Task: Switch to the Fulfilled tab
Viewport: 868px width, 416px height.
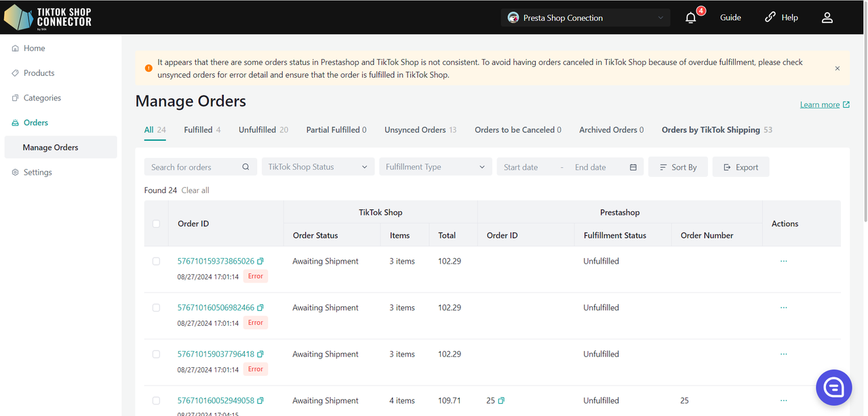Action: (x=202, y=130)
